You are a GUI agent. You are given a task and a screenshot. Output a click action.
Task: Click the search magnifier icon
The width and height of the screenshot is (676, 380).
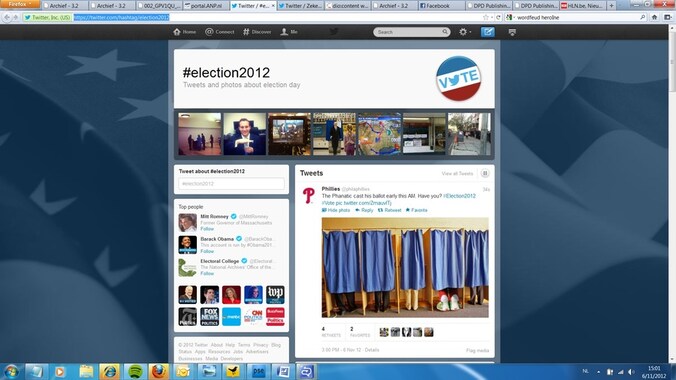pos(445,32)
